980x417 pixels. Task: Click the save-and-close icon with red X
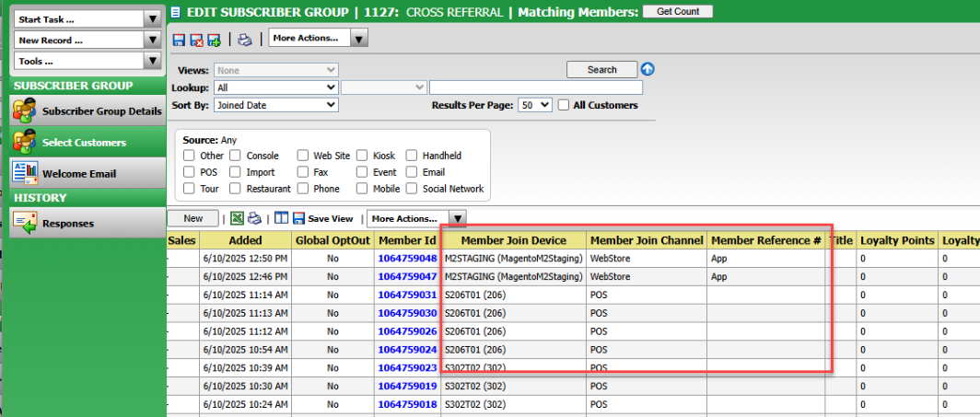[196, 40]
